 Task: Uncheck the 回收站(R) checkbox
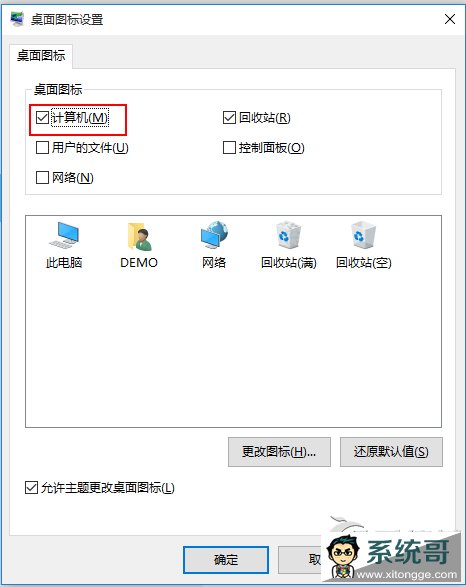pos(229,118)
